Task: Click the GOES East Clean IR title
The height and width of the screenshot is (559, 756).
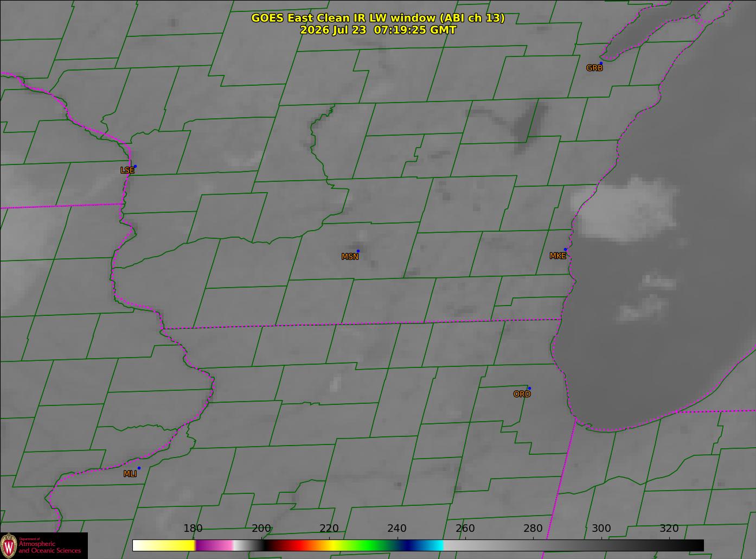Action: point(378,18)
